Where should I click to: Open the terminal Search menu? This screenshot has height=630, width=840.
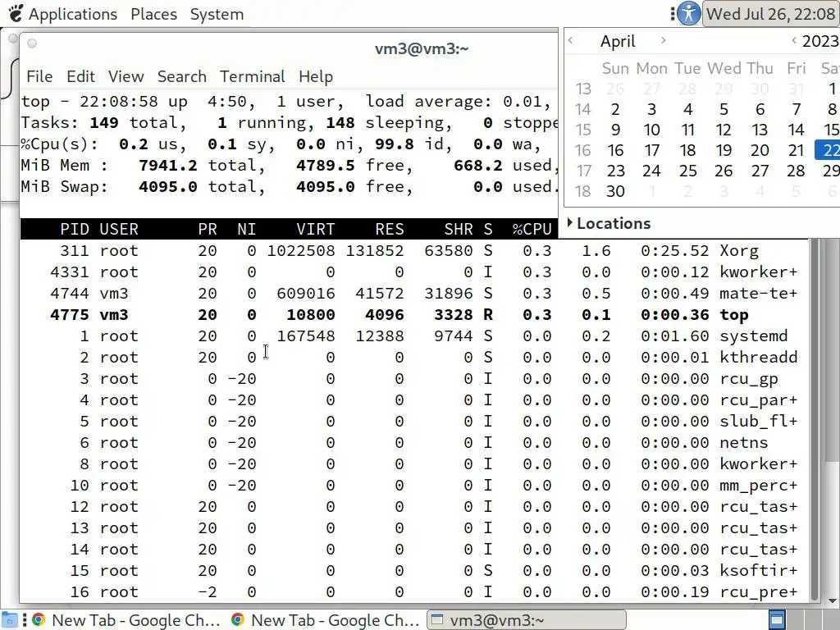[x=181, y=76]
